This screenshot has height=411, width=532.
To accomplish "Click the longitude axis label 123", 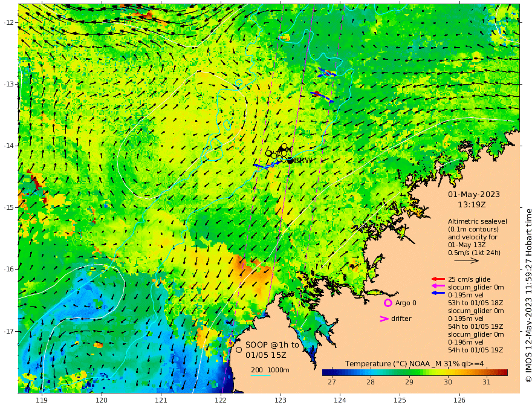I will (281, 401).
